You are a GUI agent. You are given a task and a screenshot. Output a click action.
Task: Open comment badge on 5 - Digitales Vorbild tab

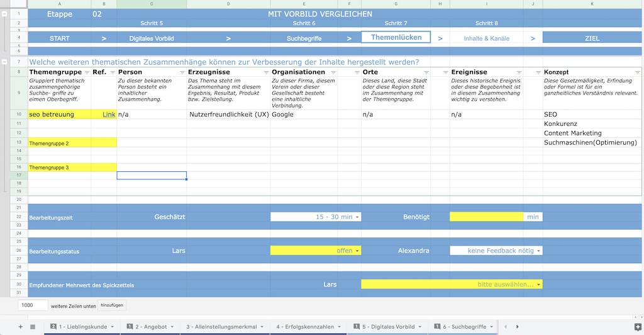pos(357,326)
